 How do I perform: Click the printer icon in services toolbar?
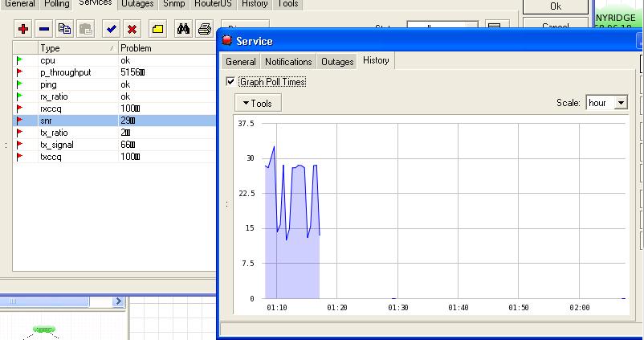tap(204, 29)
